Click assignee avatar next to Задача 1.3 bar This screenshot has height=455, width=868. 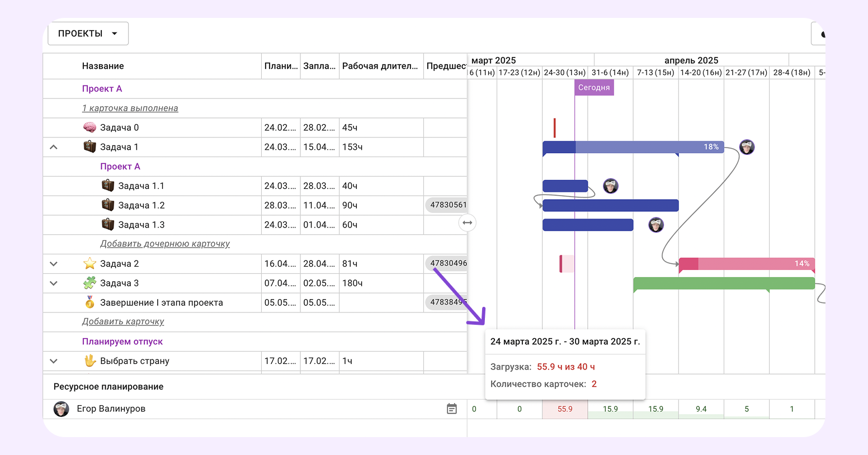[x=656, y=225]
